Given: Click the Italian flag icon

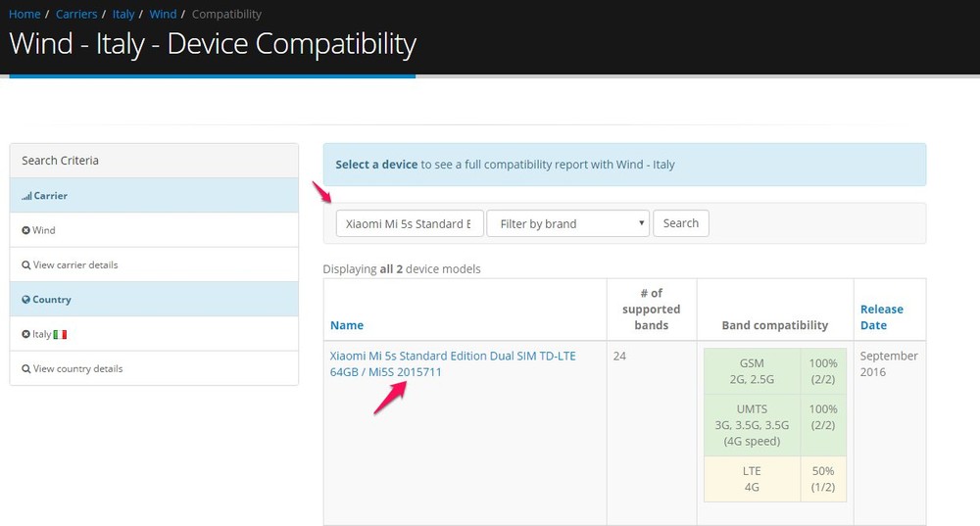Looking at the screenshot, I should pyautogui.click(x=61, y=335).
